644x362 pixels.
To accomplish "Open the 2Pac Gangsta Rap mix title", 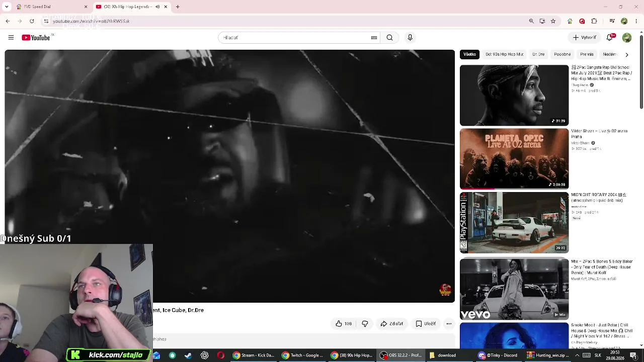I will (601, 73).
